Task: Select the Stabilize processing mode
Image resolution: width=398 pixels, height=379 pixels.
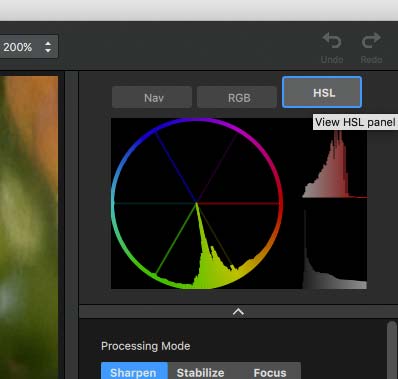Action: click(x=200, y=371)
